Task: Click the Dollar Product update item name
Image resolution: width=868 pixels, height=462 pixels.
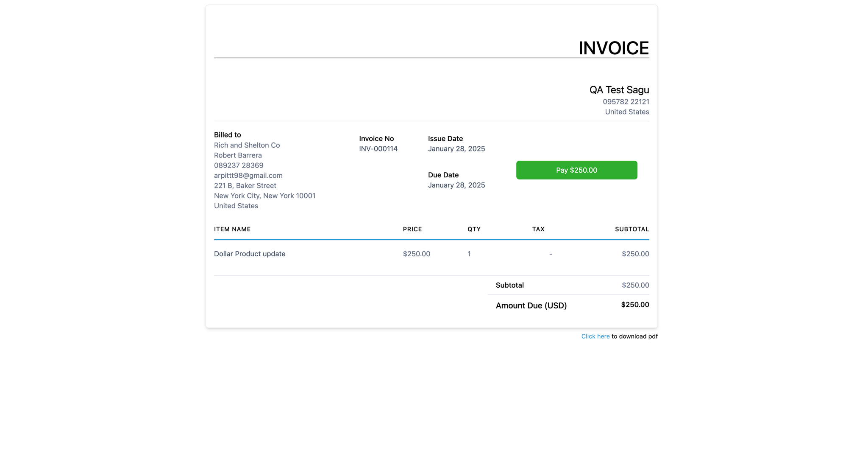Action: [250, 254]
